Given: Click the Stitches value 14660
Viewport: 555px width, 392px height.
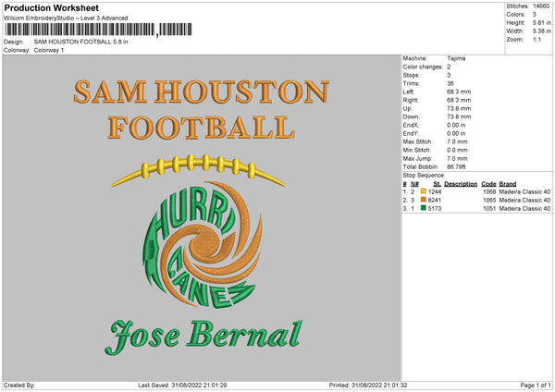Looking at the screenshot, I should (541, 6).
